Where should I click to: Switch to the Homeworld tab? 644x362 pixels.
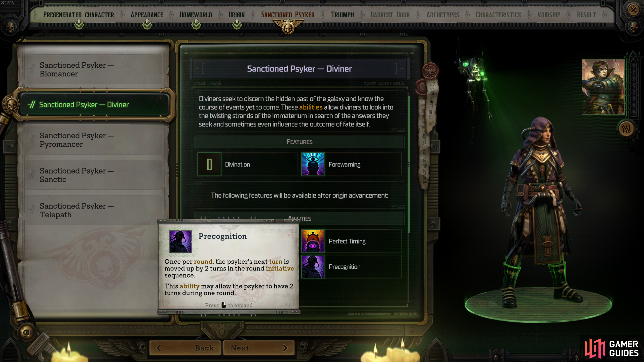point(196,15)
